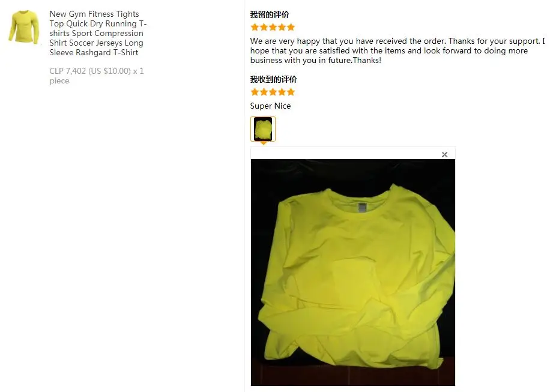Click first star under 我收到的评价

pyautogui.click(x=255, y=92)
